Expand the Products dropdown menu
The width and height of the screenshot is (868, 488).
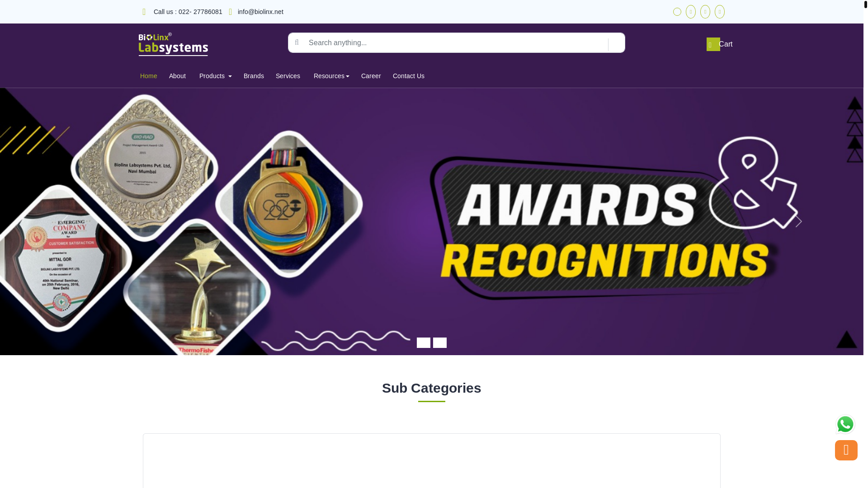point(215,76)
